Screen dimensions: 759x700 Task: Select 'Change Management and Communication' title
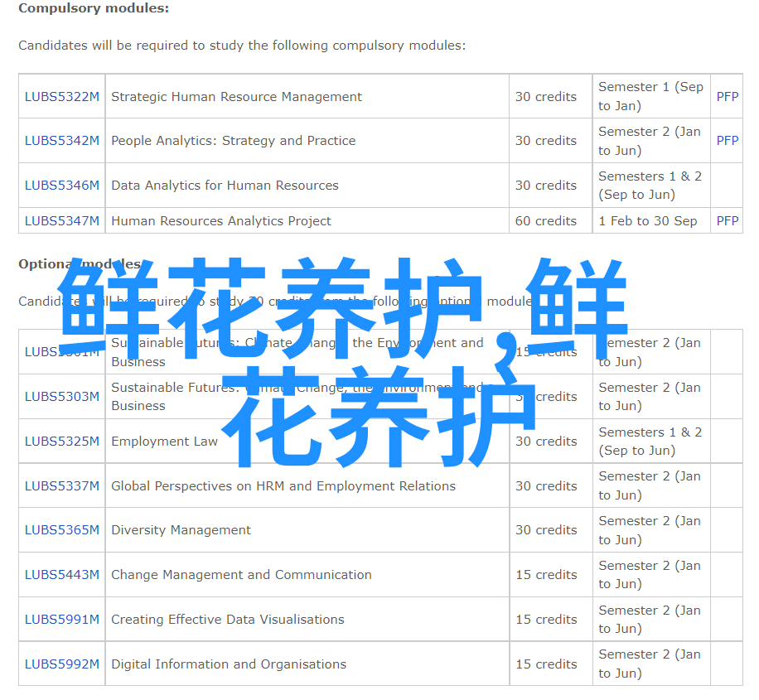[x=242, y=575]
